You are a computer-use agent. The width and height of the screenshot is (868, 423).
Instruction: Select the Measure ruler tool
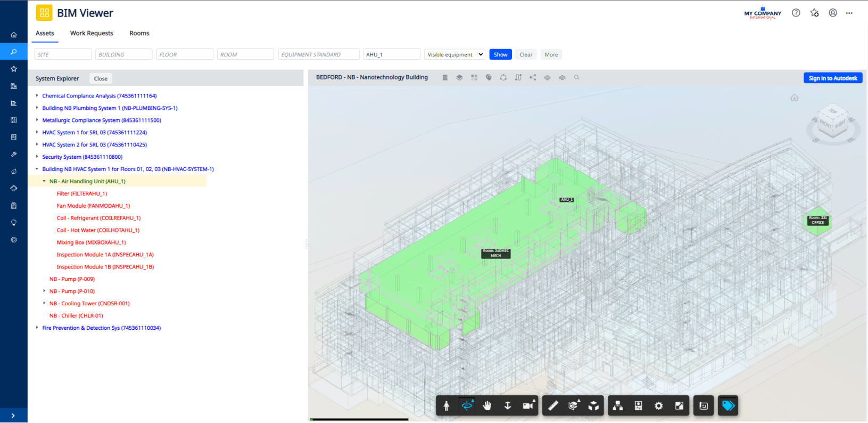tap(553, 406)
